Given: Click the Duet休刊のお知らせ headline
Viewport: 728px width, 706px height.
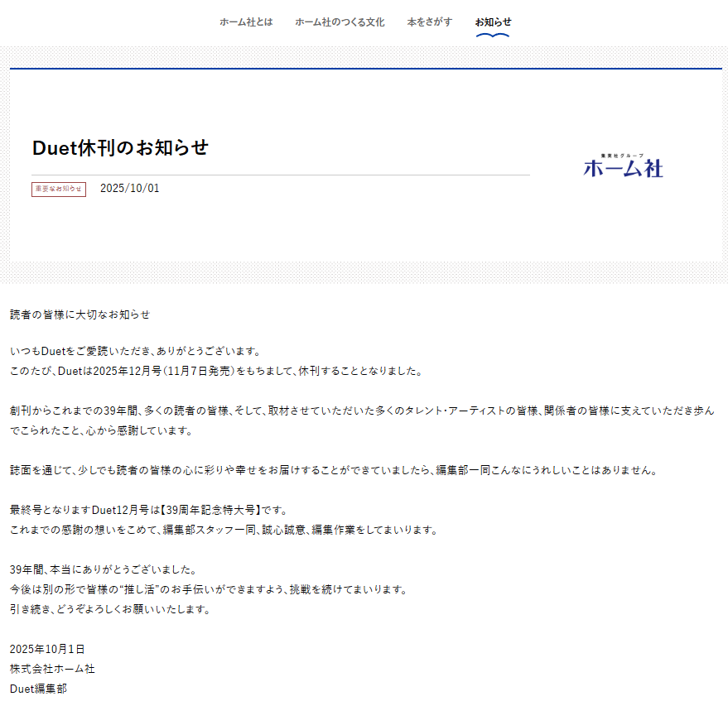Looking at the screenshot, I should click(120, 148).
